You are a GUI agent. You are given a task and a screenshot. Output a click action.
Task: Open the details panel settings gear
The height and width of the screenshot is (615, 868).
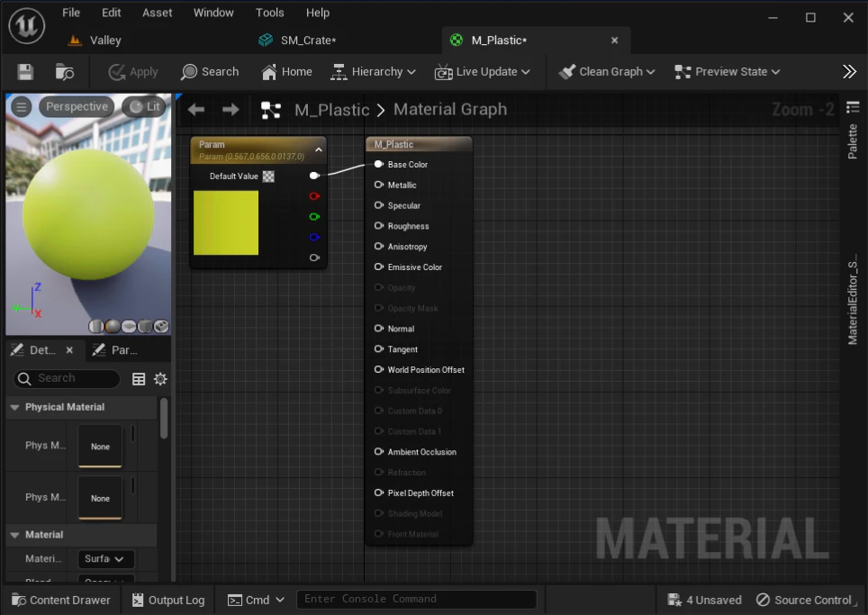[x=160, y=378]
